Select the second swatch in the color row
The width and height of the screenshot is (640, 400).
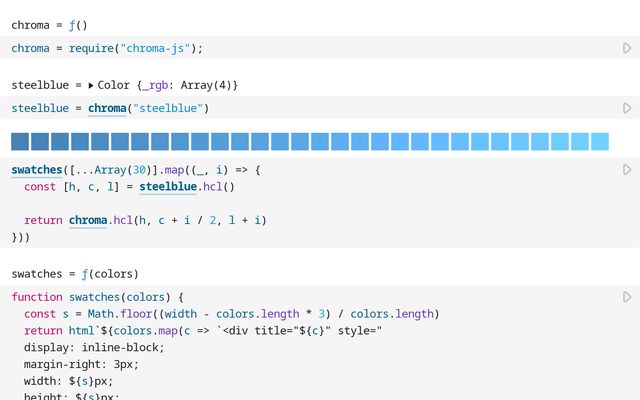coord(40,141)
